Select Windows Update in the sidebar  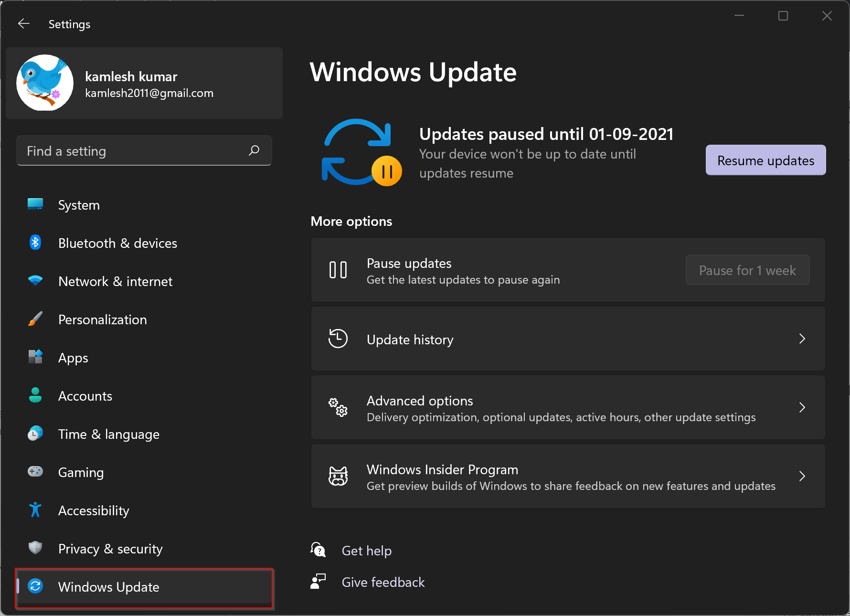point(144,588)
